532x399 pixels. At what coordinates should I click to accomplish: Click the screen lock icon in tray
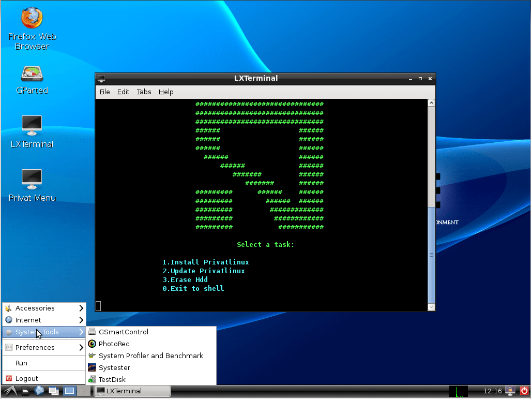(510, 391)
